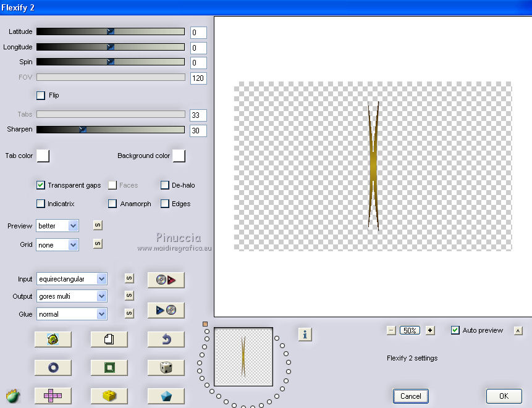The height and width of the screenshot is (408, 532).
Task: Enable the Flip checkbox
Action: click(41, 95)
